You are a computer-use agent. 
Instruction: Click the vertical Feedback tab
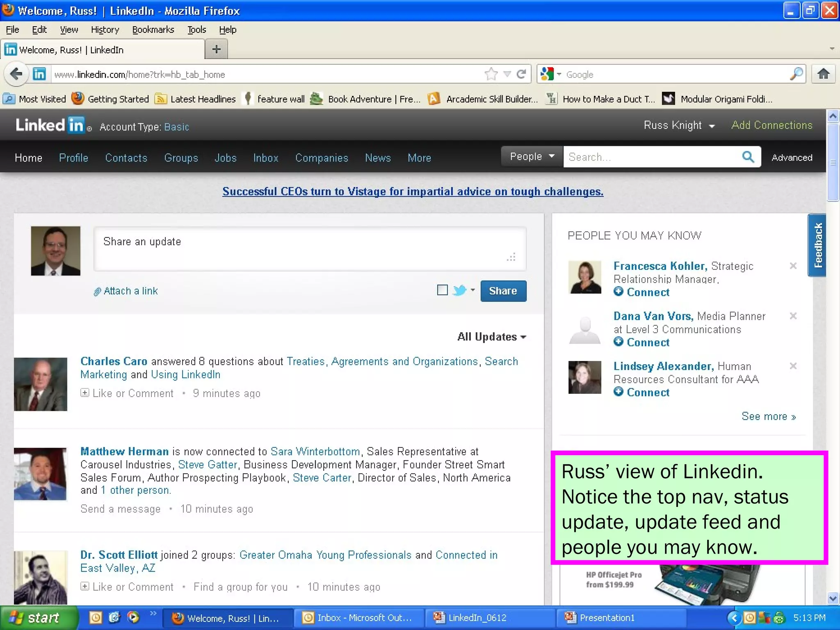click(817, 245)
